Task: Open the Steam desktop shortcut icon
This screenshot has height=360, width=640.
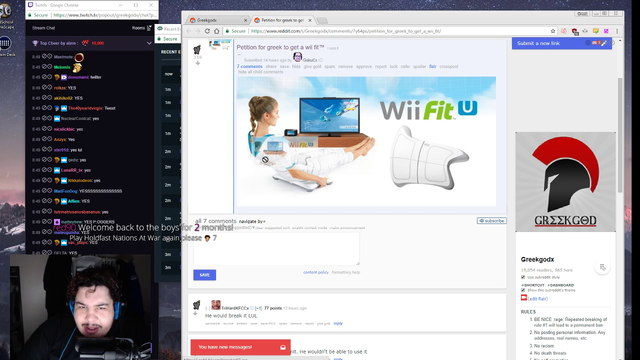Action: (5, 43)
